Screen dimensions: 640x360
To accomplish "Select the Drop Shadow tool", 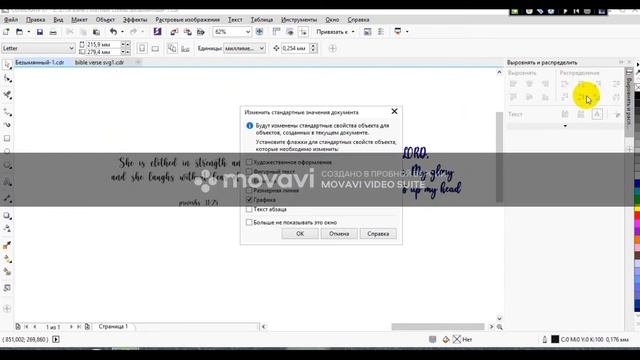I will 7,216.
